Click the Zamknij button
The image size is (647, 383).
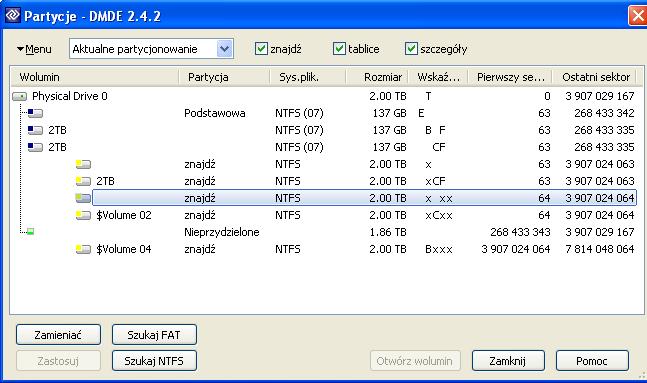(x=508, y=361)
